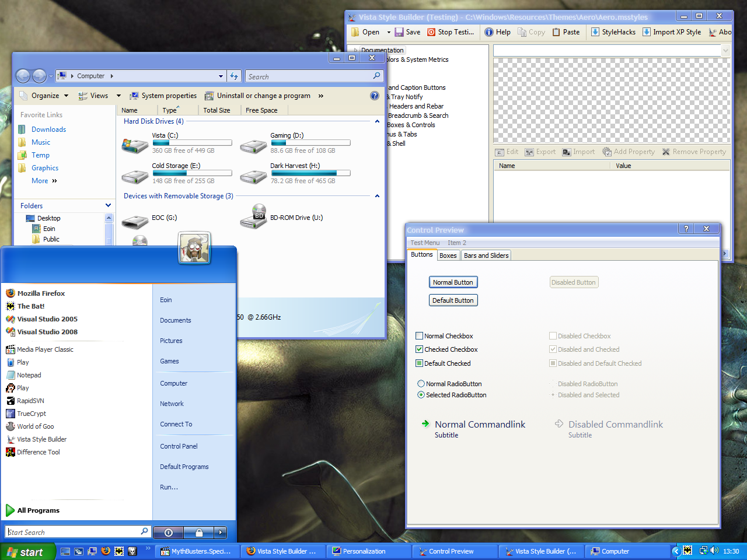Screen dimensions: 747x560
Task: Click the volume icon in system tray
Action: 714,551
